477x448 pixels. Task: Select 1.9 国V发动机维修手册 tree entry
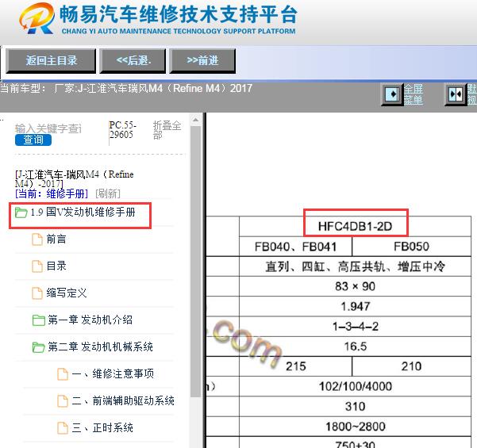click(x=83, y=213)
